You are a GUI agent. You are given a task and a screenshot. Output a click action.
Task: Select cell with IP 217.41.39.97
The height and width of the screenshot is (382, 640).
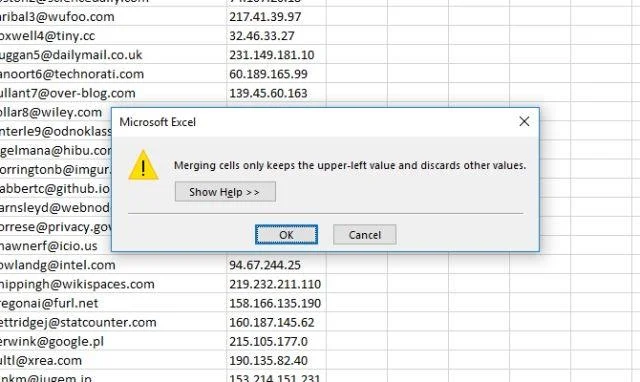tap(276, 17)
